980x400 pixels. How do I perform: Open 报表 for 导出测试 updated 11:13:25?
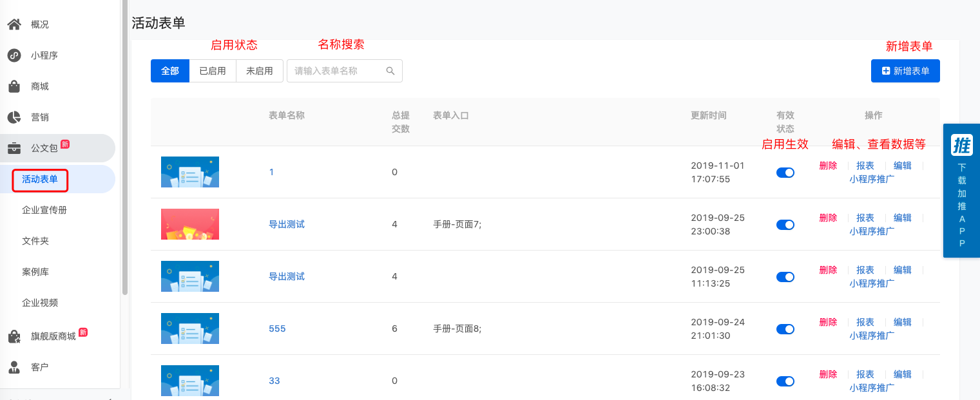tap(865, 270)
